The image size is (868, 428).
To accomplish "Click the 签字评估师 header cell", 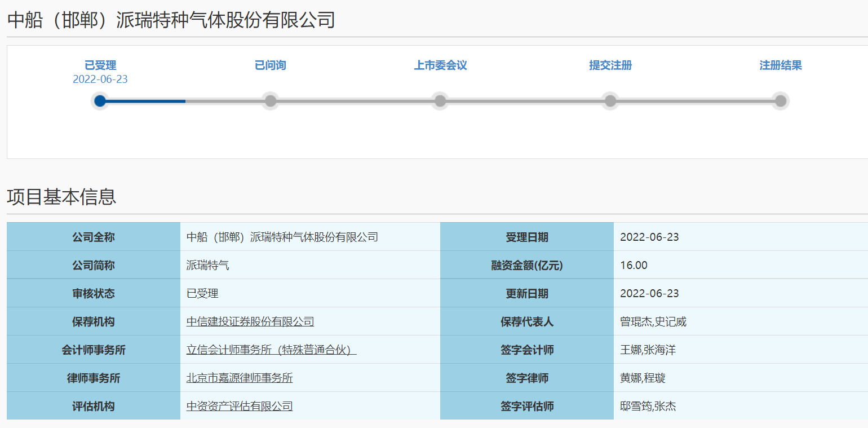I will [x=527, y=406].
